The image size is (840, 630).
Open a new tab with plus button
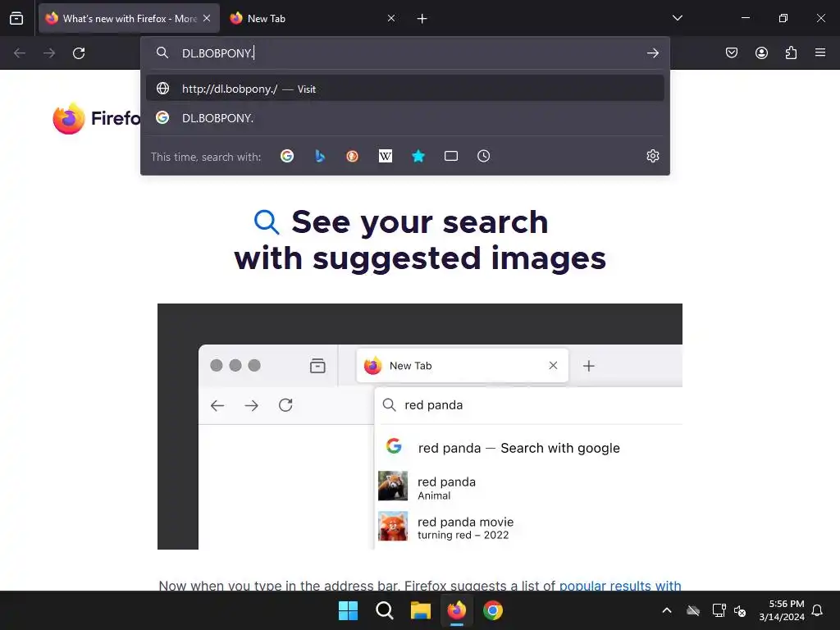click(x=422, y=19)
